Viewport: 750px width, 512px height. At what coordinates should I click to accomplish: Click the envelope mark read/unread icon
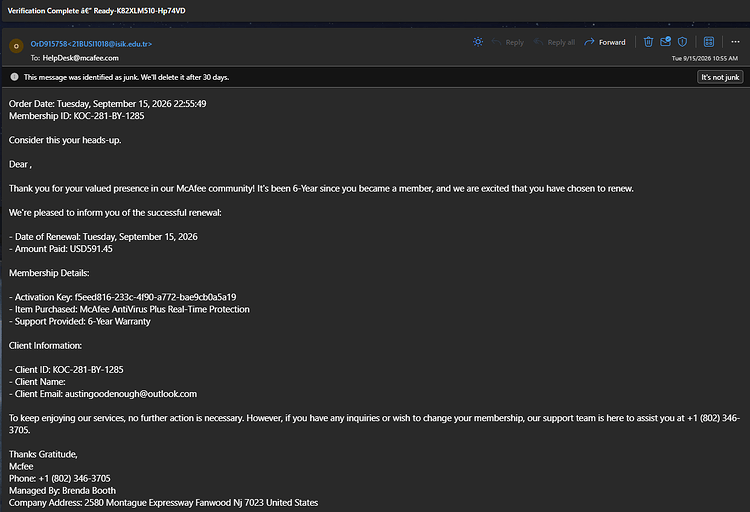click(665, 42)
